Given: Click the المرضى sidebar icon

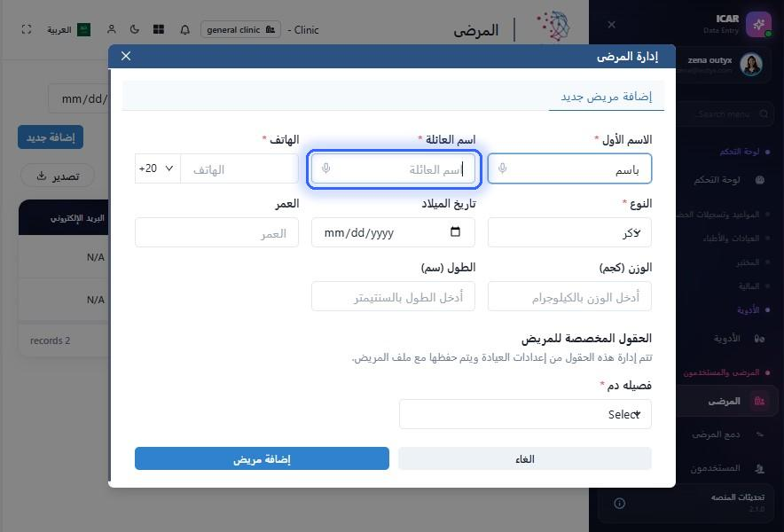Looking at the screenshot, I should [x=759, y=401].
